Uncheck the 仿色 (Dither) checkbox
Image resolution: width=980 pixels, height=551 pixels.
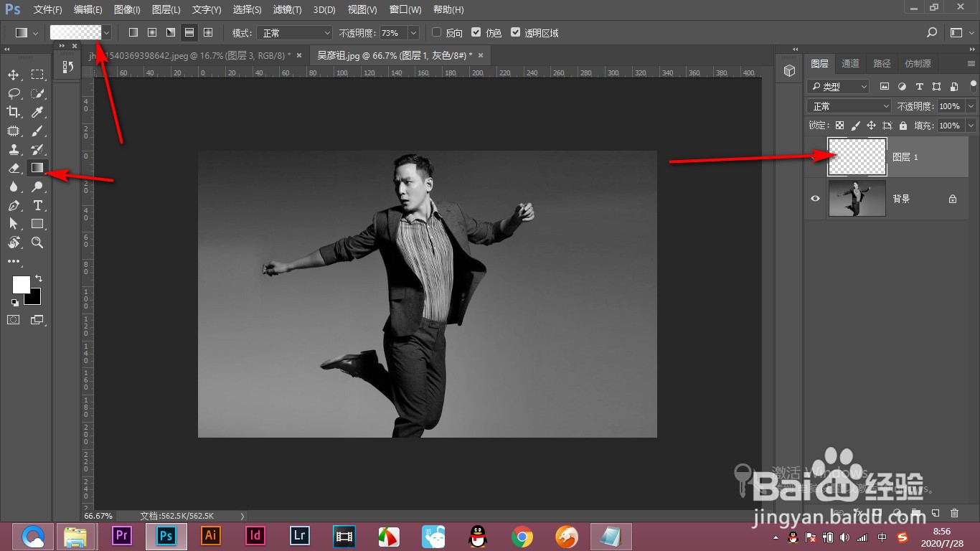coord(476,33)
